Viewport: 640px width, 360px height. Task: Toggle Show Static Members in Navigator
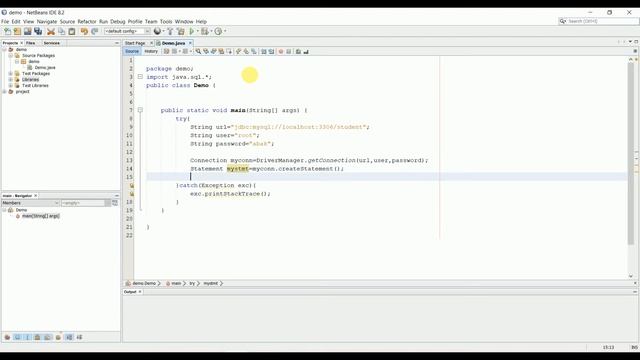[x=27, y=337]
